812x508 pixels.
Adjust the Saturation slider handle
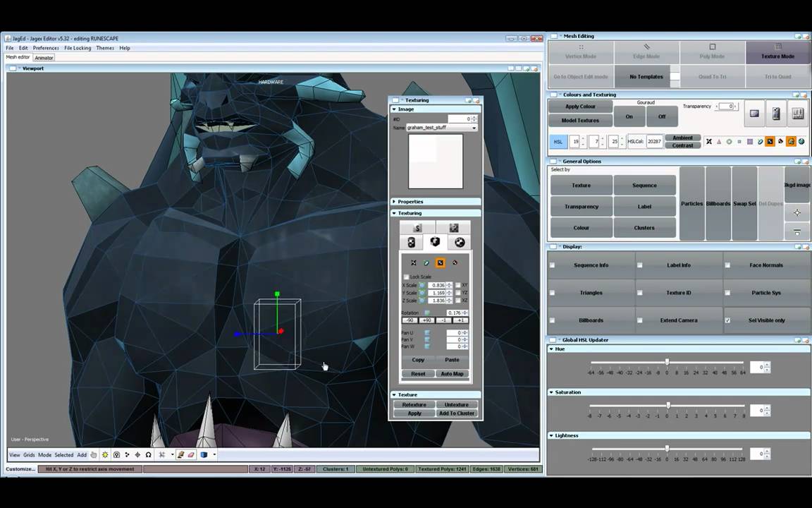pyautogui.click(x=668, y=406)
